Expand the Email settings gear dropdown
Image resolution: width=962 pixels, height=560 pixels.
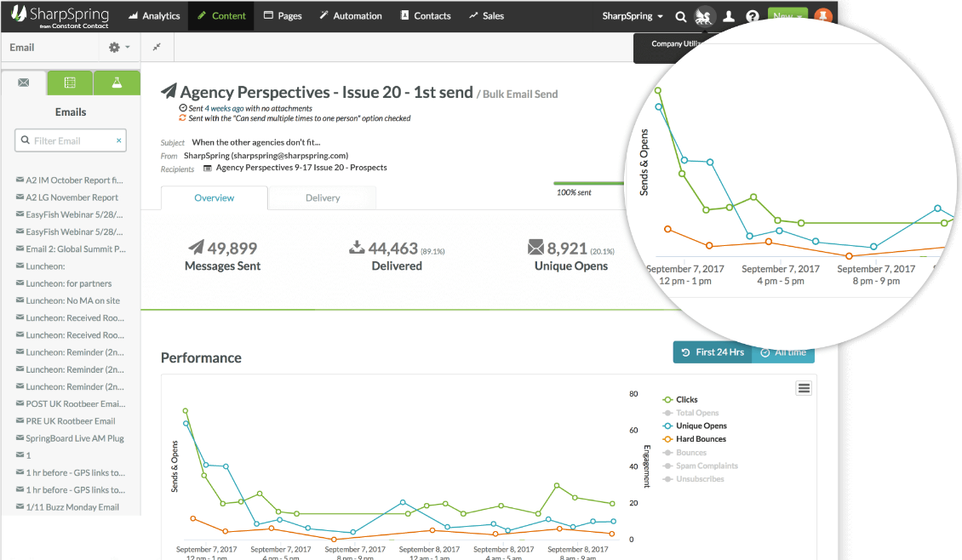point(118,48)
